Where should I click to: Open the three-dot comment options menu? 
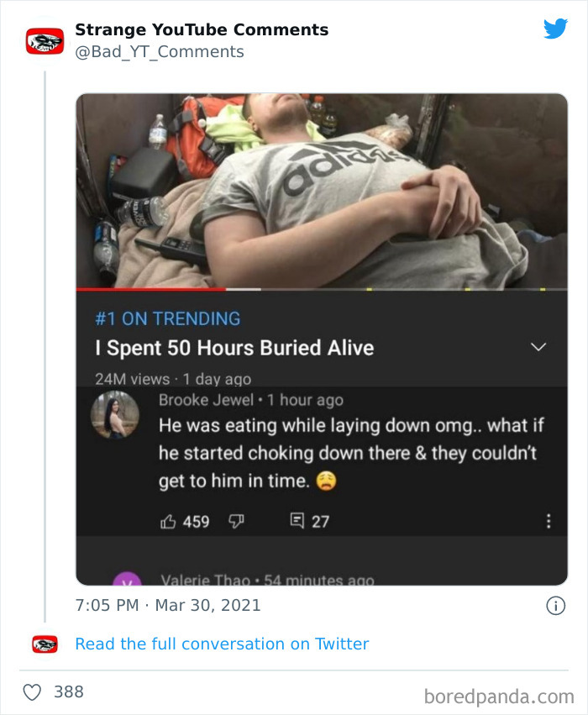pos(549,521)
